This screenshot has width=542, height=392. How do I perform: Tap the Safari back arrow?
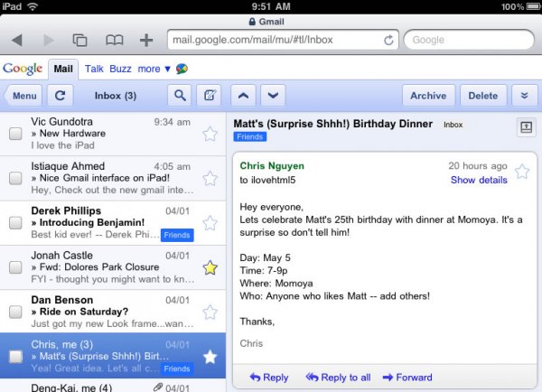[17, 40]
